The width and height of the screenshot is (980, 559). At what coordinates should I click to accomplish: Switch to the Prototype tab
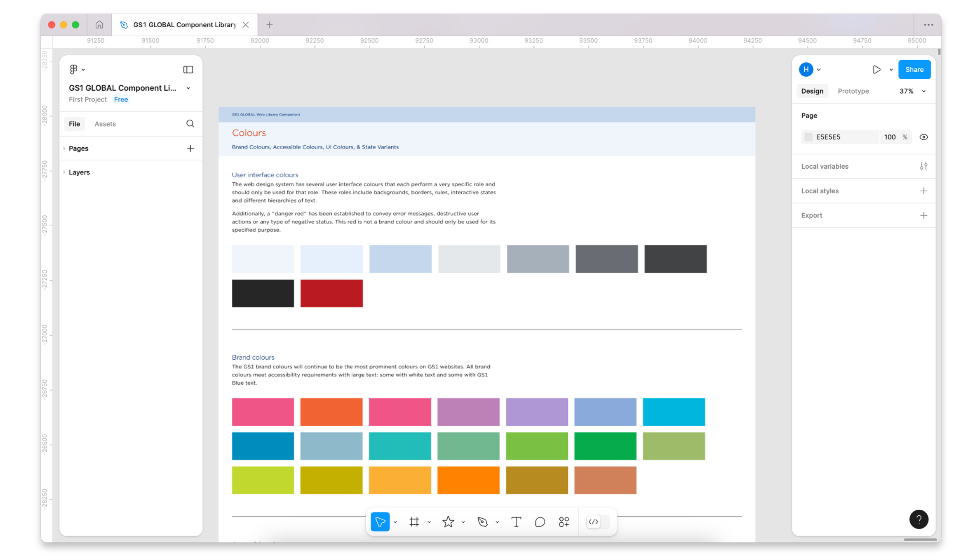pos(853,91)
